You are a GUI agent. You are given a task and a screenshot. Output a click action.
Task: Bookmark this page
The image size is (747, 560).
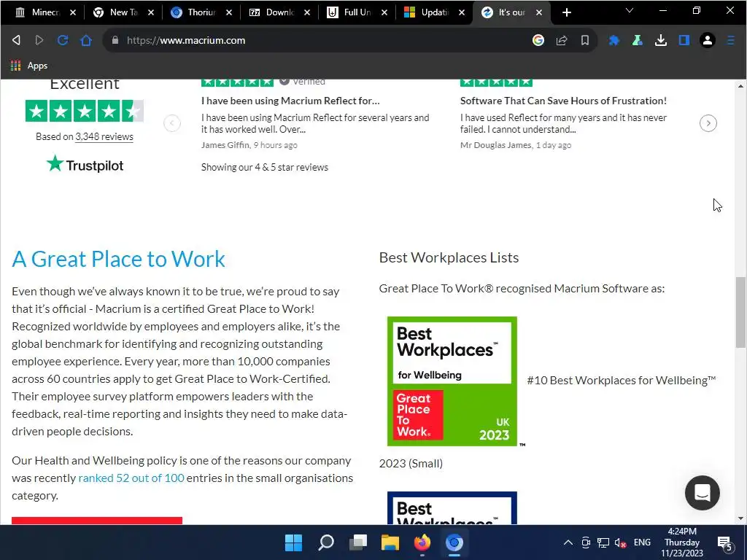click(585, 41)
